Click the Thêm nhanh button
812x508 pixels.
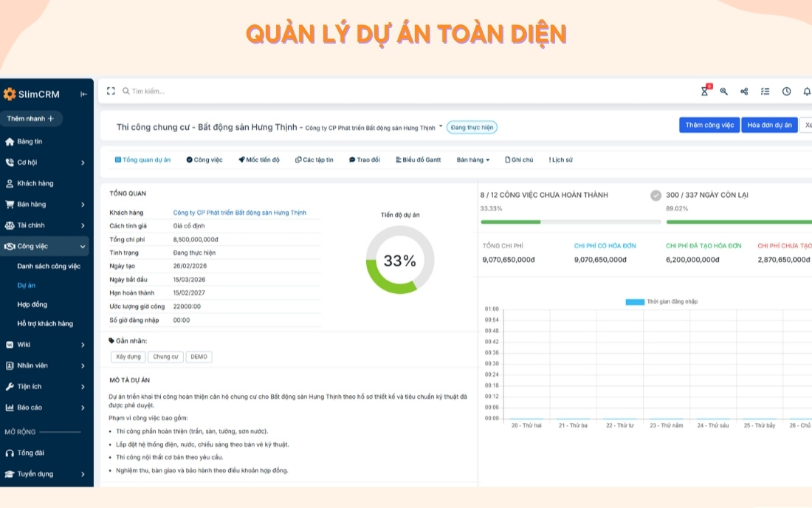pyautogui.click(x=30, y=119)
